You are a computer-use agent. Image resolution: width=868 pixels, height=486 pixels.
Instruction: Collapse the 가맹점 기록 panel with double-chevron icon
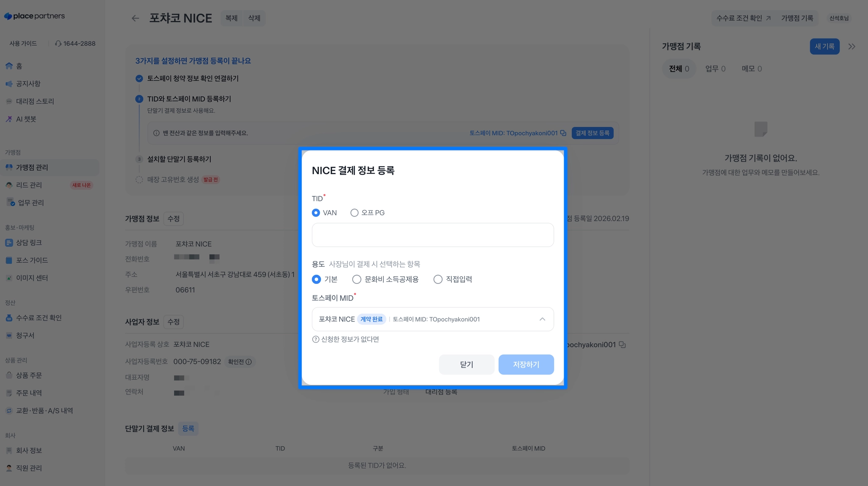click(851, 47)
